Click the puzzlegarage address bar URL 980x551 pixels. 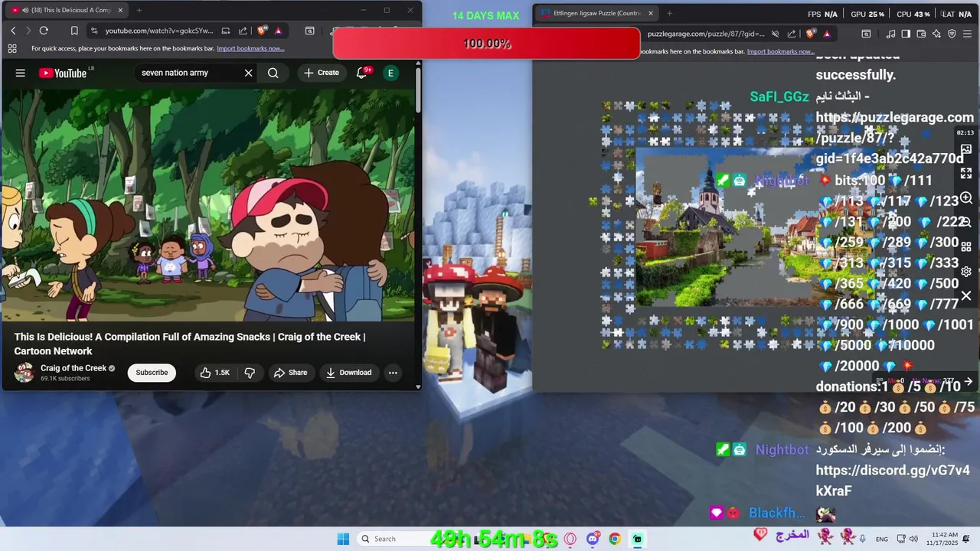[706, 34]
